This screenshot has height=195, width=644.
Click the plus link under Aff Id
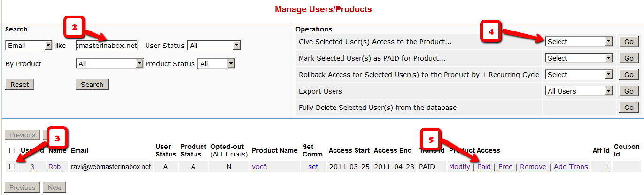[x=607, y=167]
